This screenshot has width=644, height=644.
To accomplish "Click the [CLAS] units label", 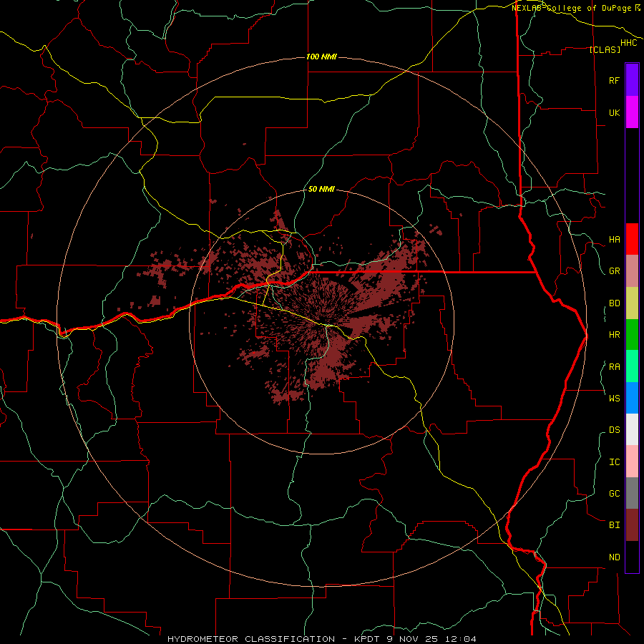I will tap(605, 49).
